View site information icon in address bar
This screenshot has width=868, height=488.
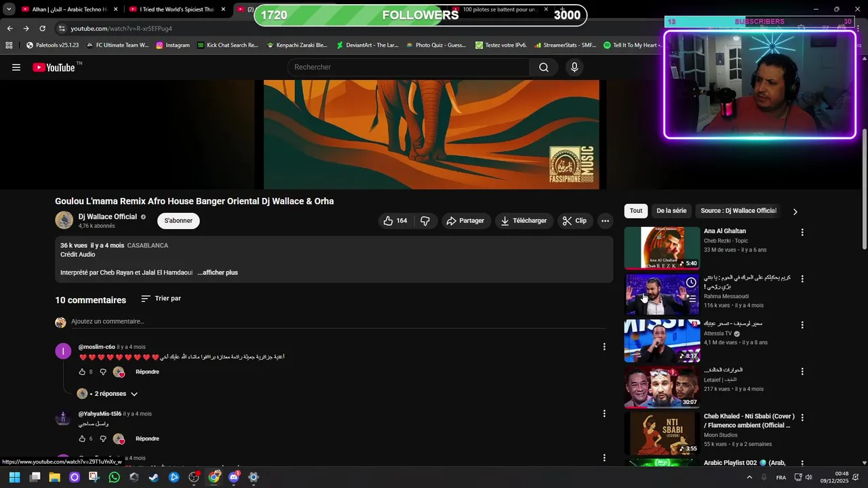click(x=62, y=28)
